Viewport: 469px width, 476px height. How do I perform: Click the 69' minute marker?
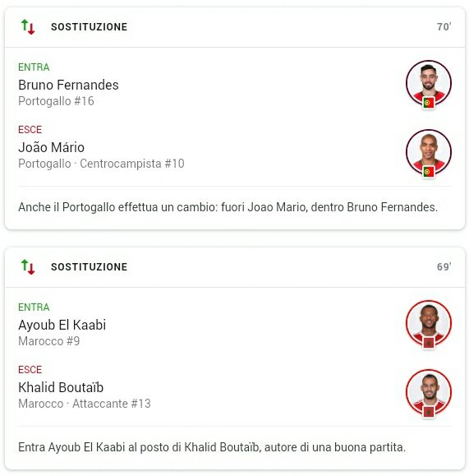coord(444,267)
